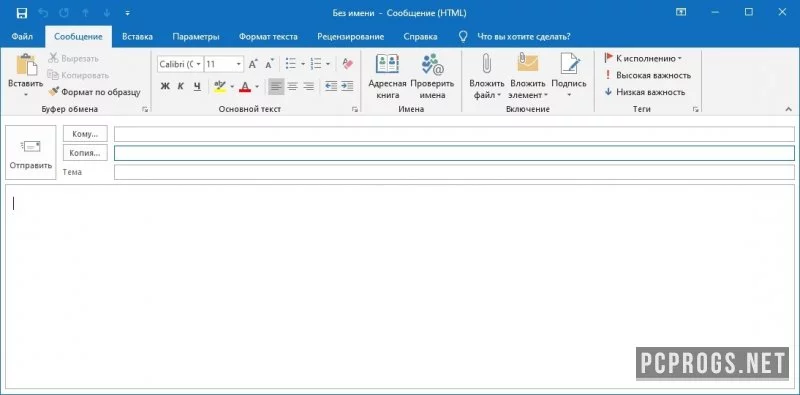Click the Previous item up arrow
The image size is (800, 395).
pyautogui.click(x=85, y=13)
